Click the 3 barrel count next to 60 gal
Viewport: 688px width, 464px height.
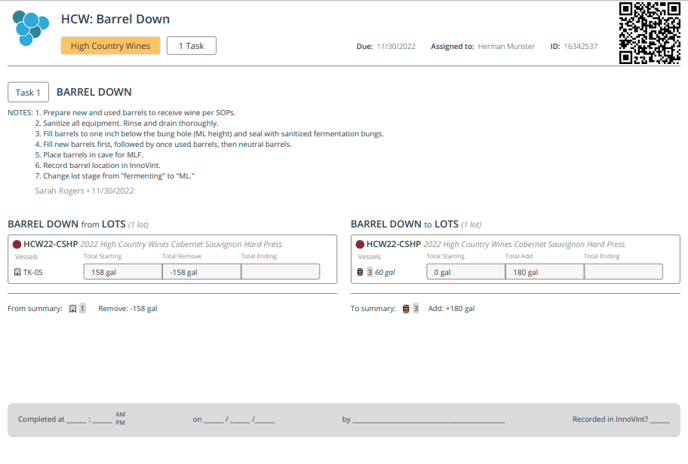point(369,272)
